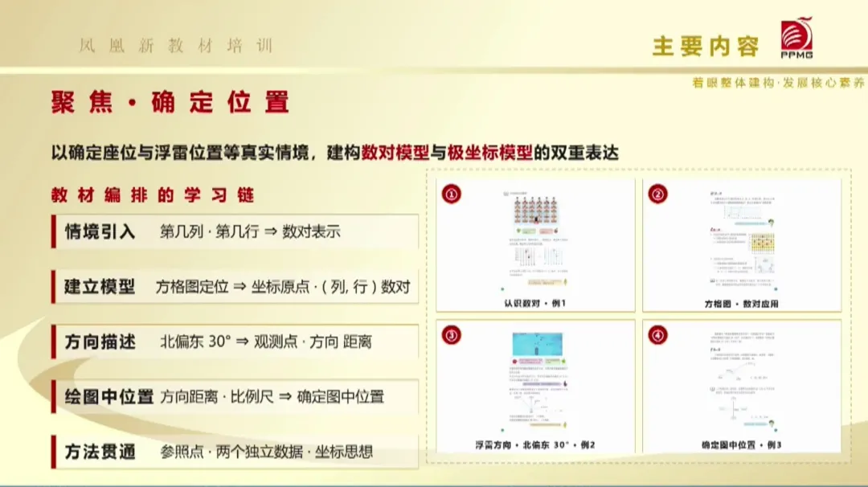Click the text 北偏东 30° ⇒ 观测点
Image resolution: width=868 pixels, height=487 pixels.
(x=228, y=342)
